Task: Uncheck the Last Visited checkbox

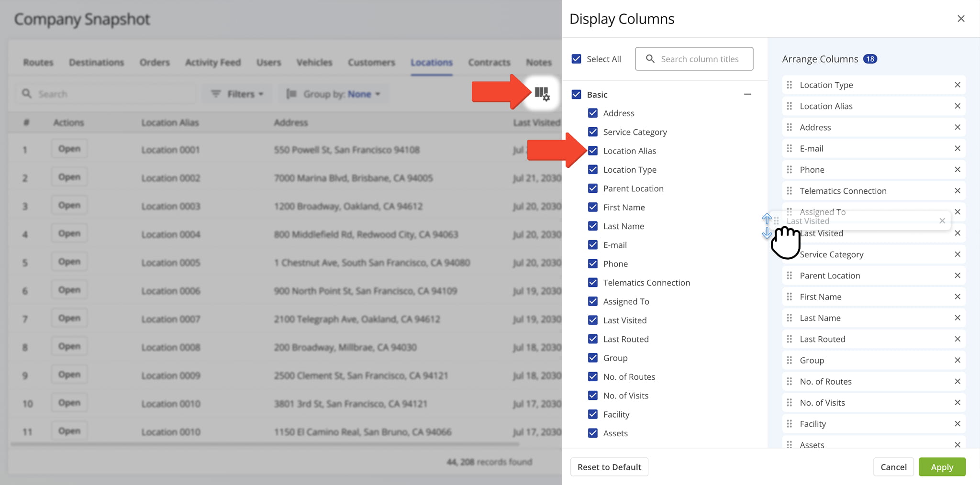Action: click(x=593, y=320)
